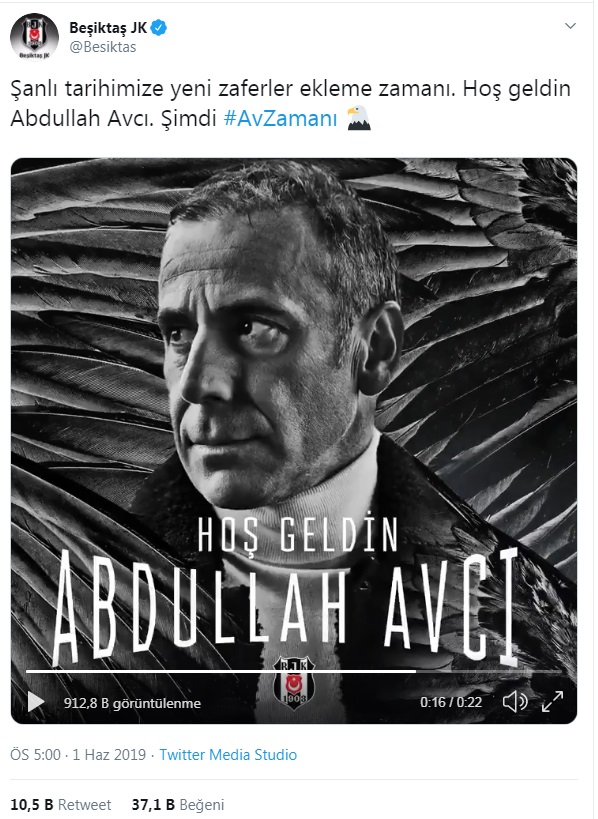Click the Beşiktaş crest in the video

pos(294,682)
